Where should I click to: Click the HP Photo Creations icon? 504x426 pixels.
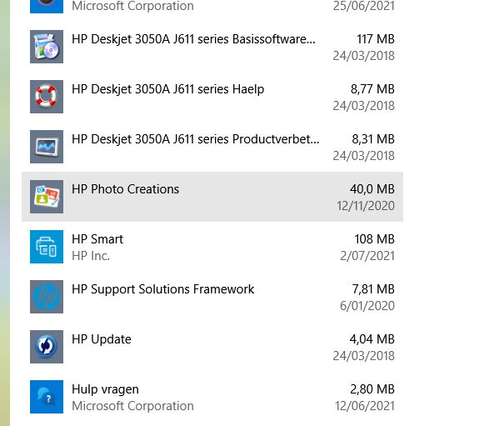click(x=47, y=197)
